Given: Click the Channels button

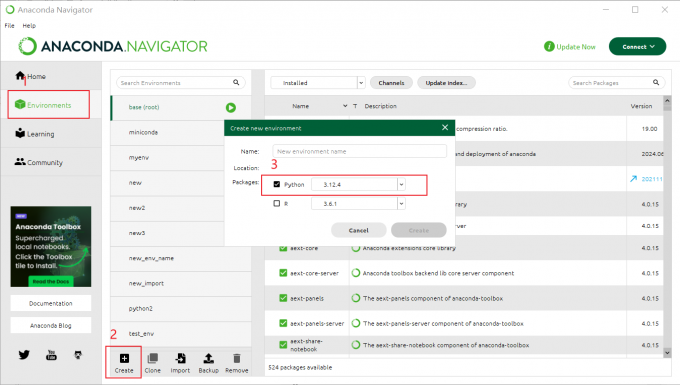Looking at the screenshot, I should click(x=391, y=82).
